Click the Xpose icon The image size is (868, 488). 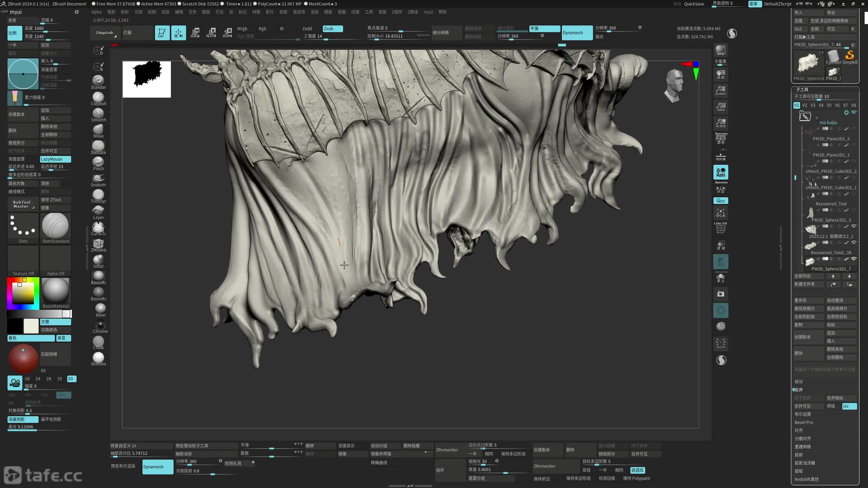[x=721, y=343]
